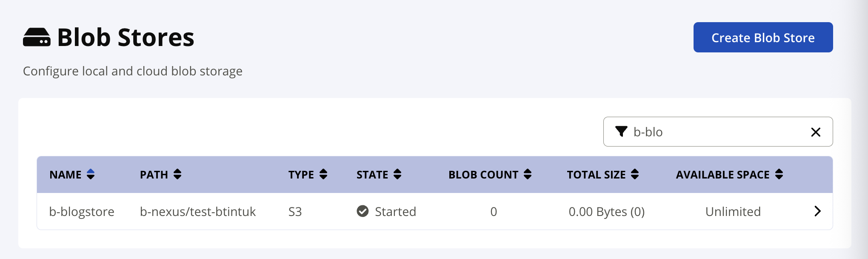Viewport: 868px width, 259px height.
Task: Sort by State column arrows
Action: [x=397, y=174]
